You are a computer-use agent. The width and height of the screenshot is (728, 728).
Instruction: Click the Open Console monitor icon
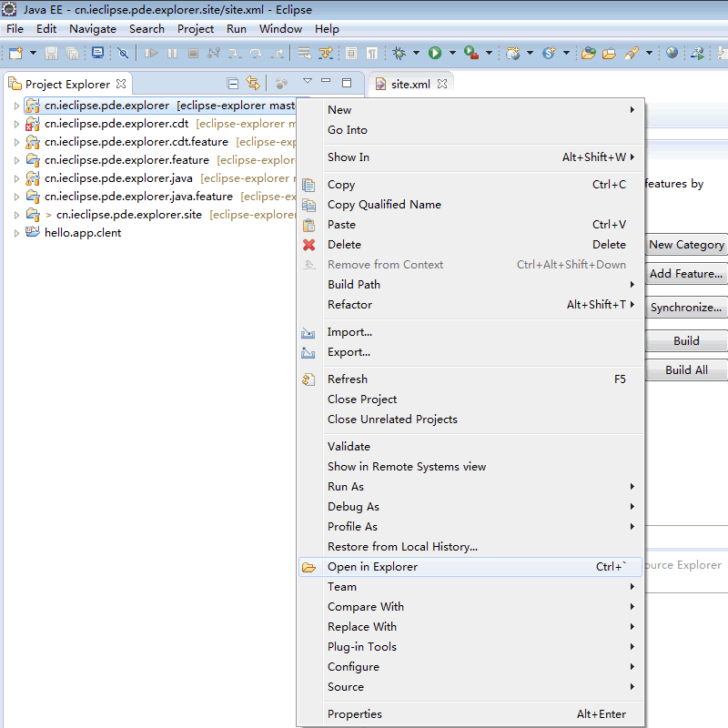tap(98, 53)
